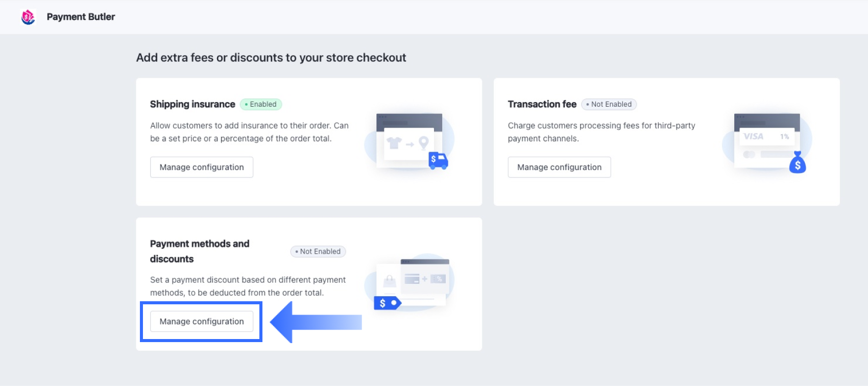Select the Shipping insurance heading
The image size is (868, 386).
[192, 104]
